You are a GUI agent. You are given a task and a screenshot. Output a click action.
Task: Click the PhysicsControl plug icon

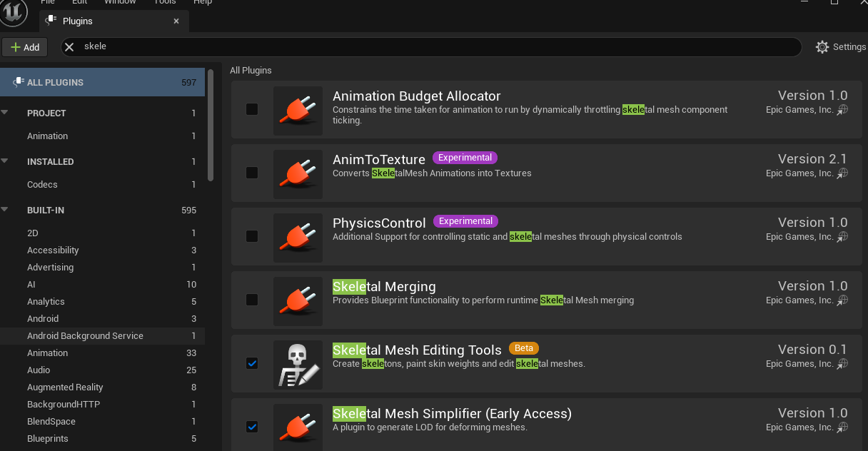(298, 237)
